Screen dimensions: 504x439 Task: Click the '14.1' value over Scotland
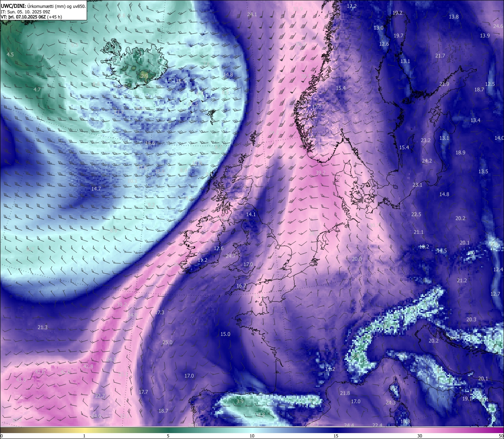251,215
